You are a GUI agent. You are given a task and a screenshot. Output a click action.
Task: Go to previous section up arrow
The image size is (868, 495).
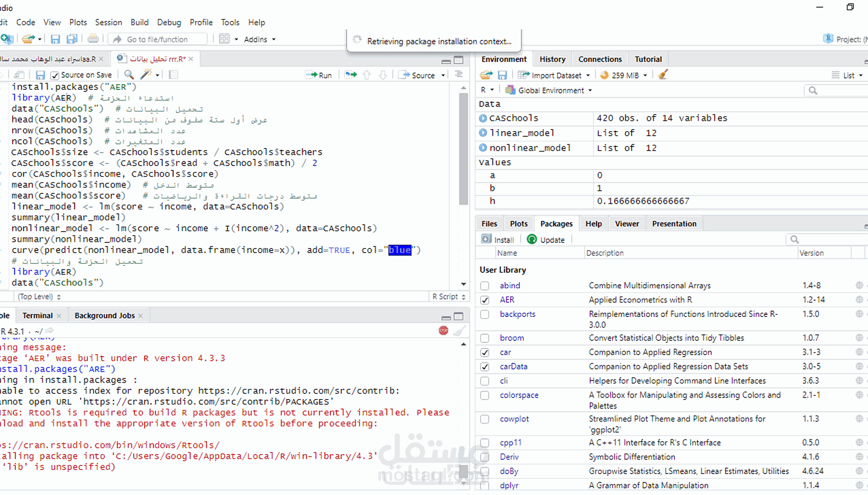pos(367,75)
